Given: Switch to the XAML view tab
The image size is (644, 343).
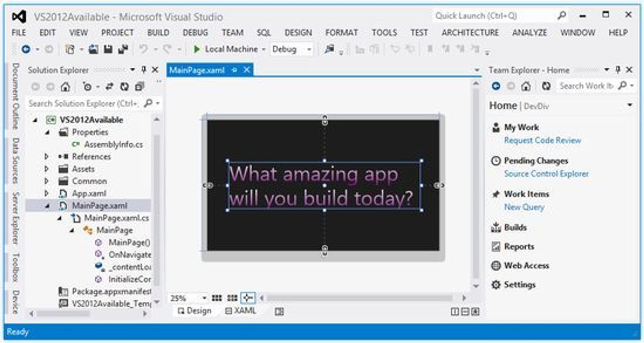Looking at the screenshot, I should click(240, 311).
